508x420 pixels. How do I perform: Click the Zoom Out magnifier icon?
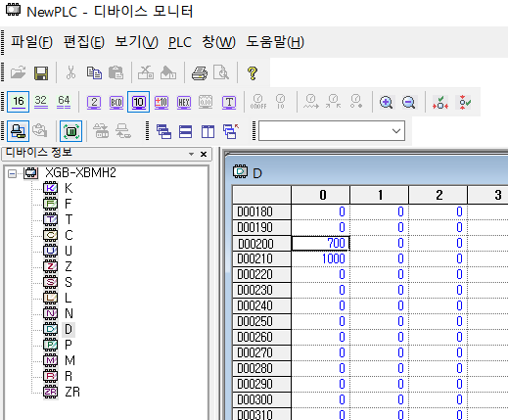(x=409, y=102)
